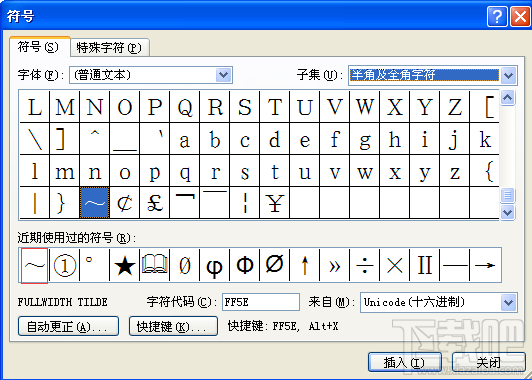Screen dimensions: 532x380
Task: Switch to the 特殊字符(P) tab
Action: tap(110, 48)
